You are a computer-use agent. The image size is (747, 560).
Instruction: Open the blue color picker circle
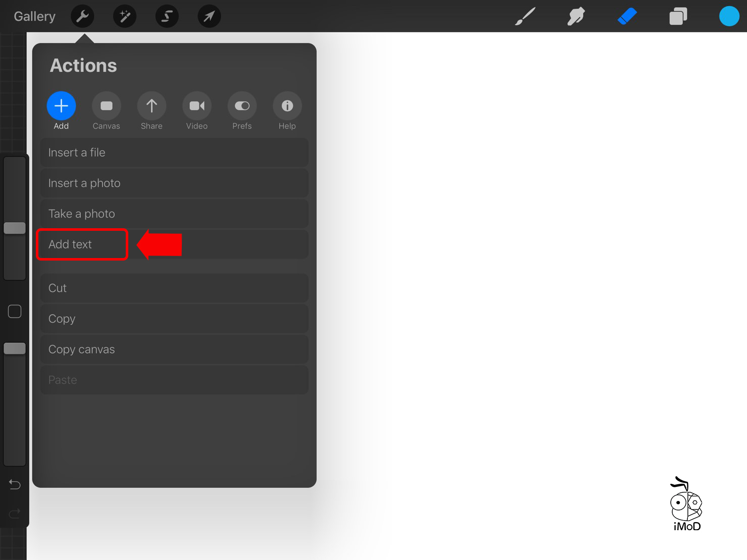pyautogui.click(x=729, y=16)
